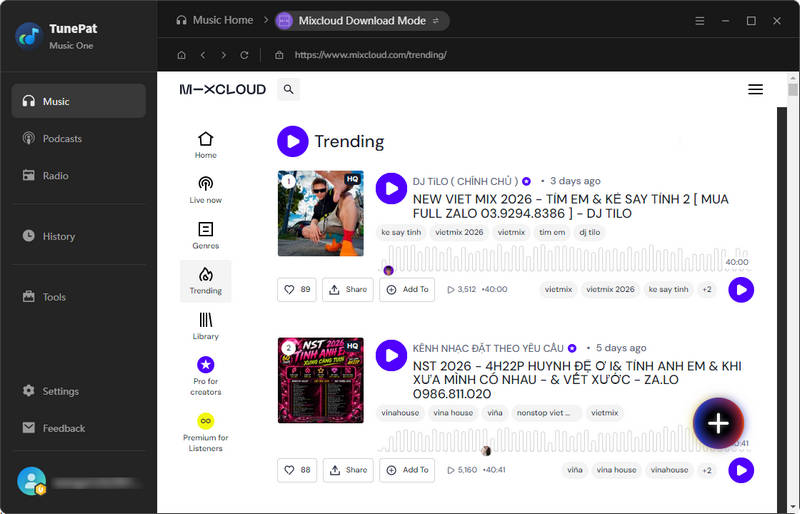800x514 pixels.
Task: Click small play button beside DJ TiLO tags
Action: [741, 290]
